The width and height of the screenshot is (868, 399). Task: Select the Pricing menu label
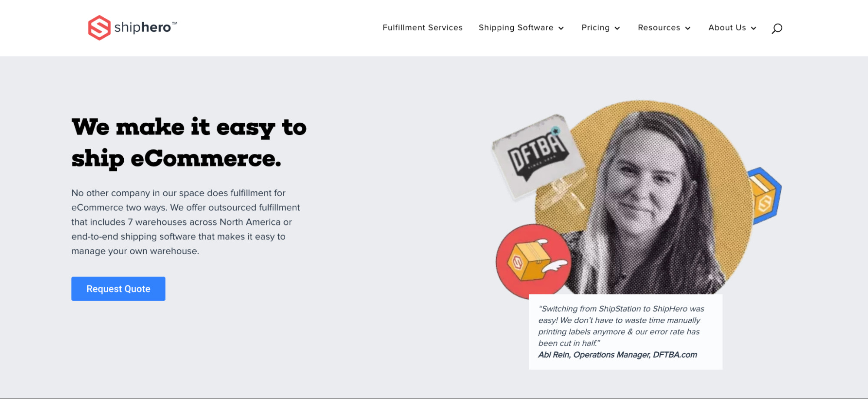tap(595, 28)
